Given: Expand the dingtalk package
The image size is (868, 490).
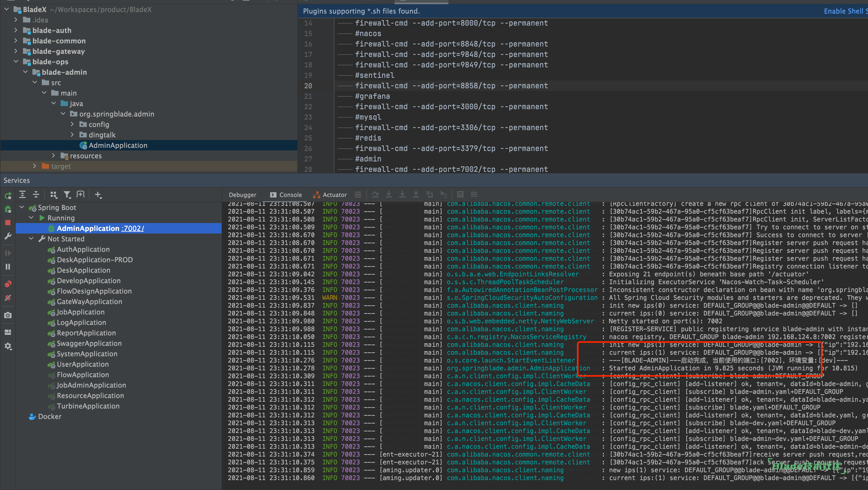Looking at the screenshot, I should (72, 135).
